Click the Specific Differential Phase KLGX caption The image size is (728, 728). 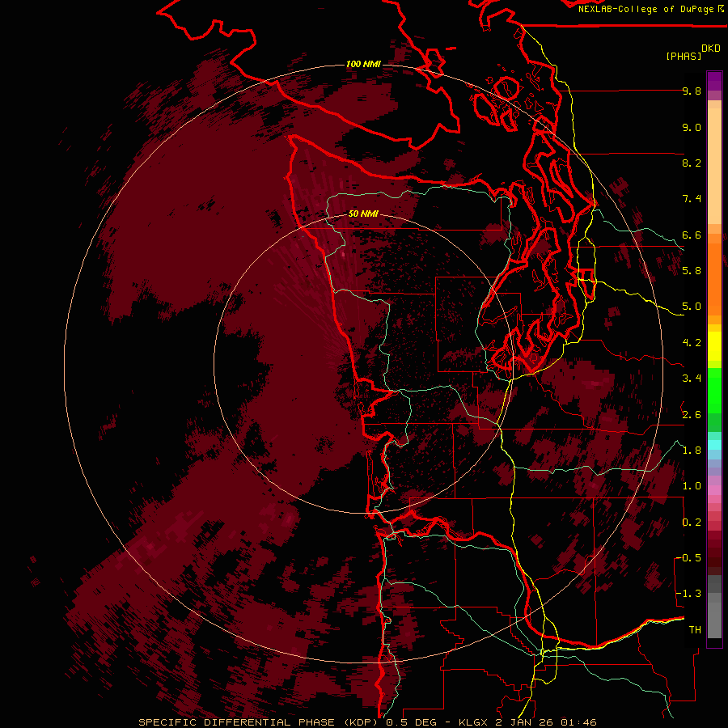pyautogui.click(x=368, y=722)
